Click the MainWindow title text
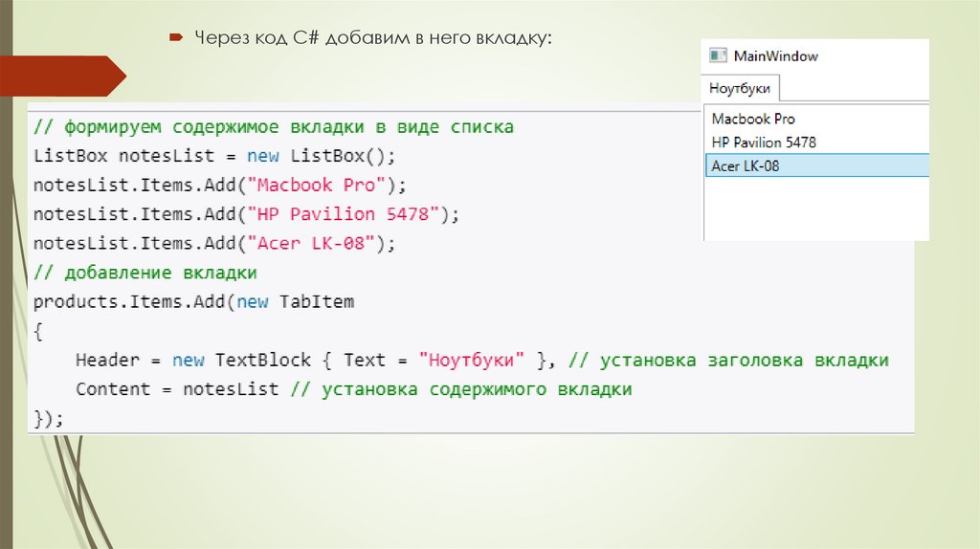Screen dimensions: 980x549 point(775,56)
